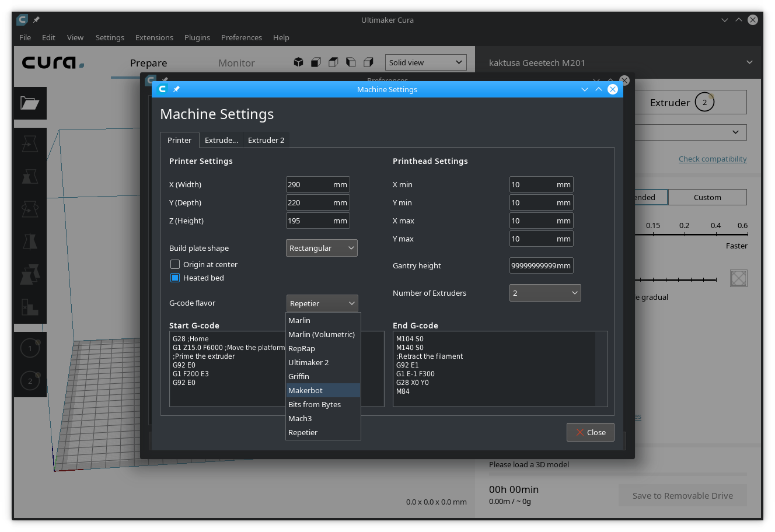Open the file folder icon in the sidebar
The width and height of the screenshot is (775, 532).
[30, 103]
